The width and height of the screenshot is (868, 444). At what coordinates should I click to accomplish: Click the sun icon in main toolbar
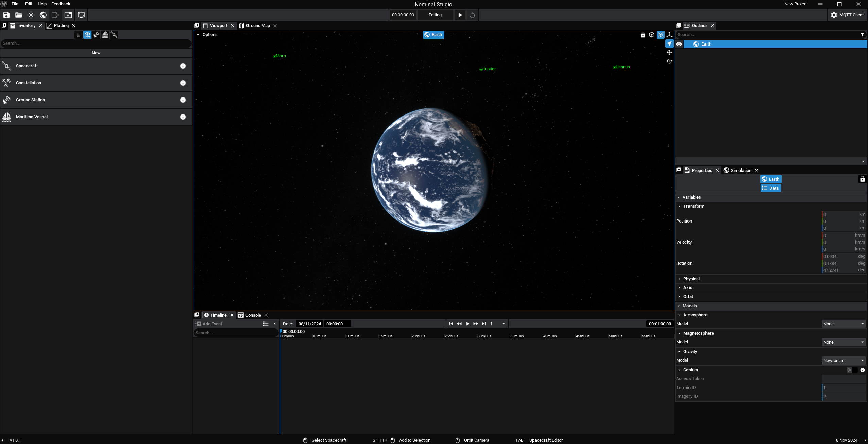[31, 15]
